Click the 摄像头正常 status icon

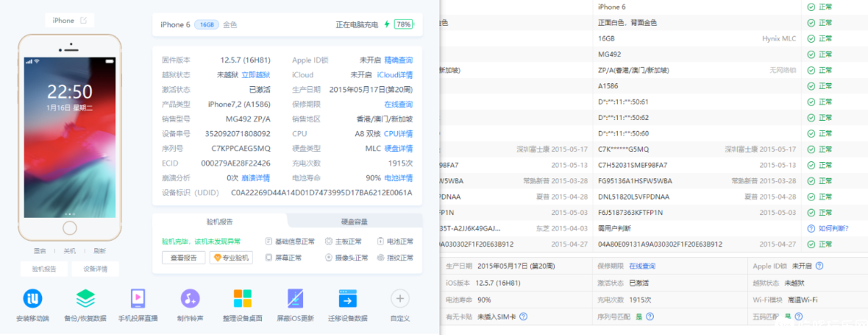[328, 258]
